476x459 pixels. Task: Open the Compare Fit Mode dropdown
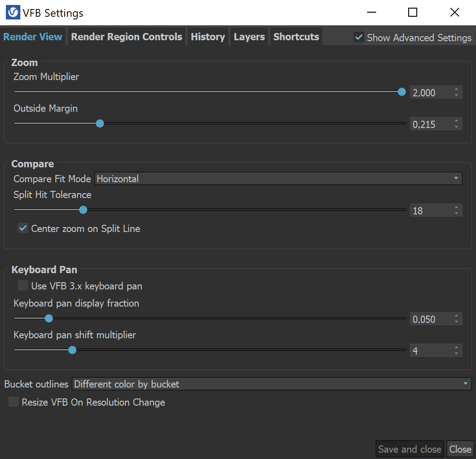pos(278,179)
